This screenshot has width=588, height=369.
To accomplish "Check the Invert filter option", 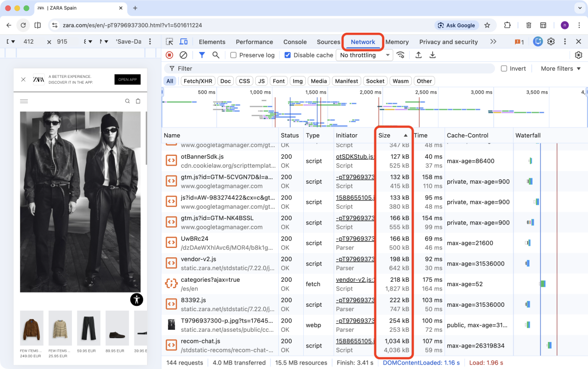I will pyautogui.click(x=505, y=68).
